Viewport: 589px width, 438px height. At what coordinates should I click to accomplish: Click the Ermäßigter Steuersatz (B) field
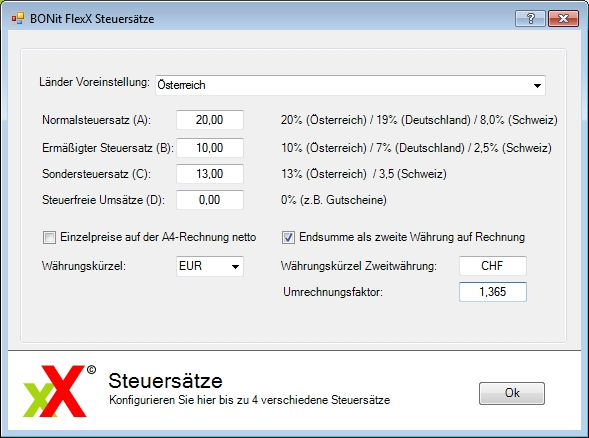(x=210, y=148)
